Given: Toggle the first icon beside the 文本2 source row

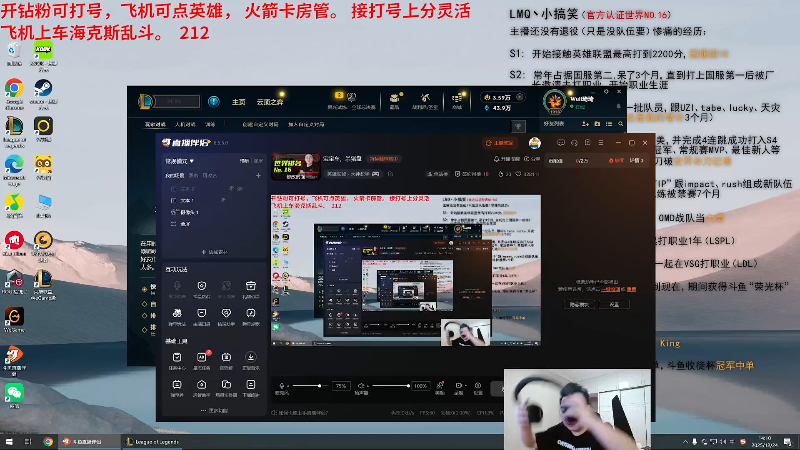Looking at the screenshot, I should click(x=231, y=188).
